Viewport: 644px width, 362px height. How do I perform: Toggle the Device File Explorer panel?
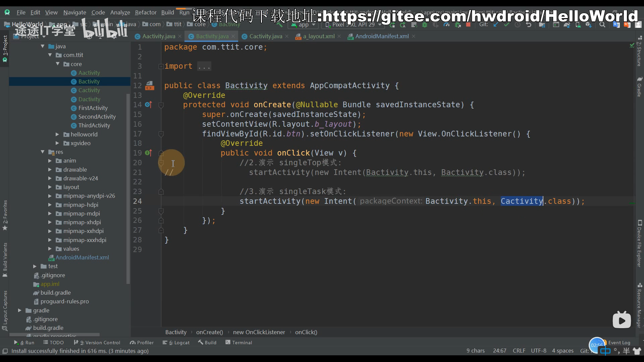point(639,244)
